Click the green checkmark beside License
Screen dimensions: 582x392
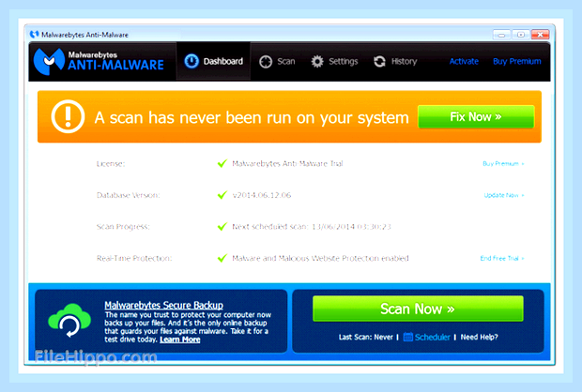(222, 163)
